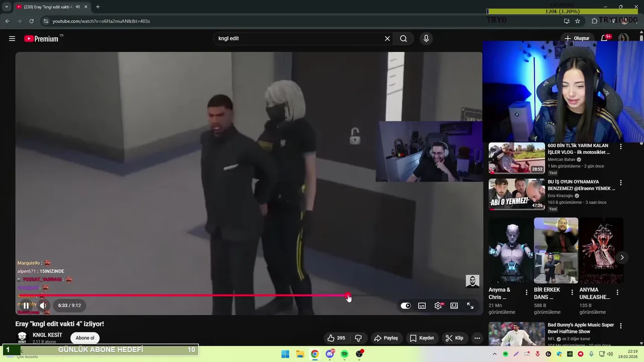This screenshot has width=644, height=362.
Task: Open the Anyma & Chris short
Action: pos(511,250)
